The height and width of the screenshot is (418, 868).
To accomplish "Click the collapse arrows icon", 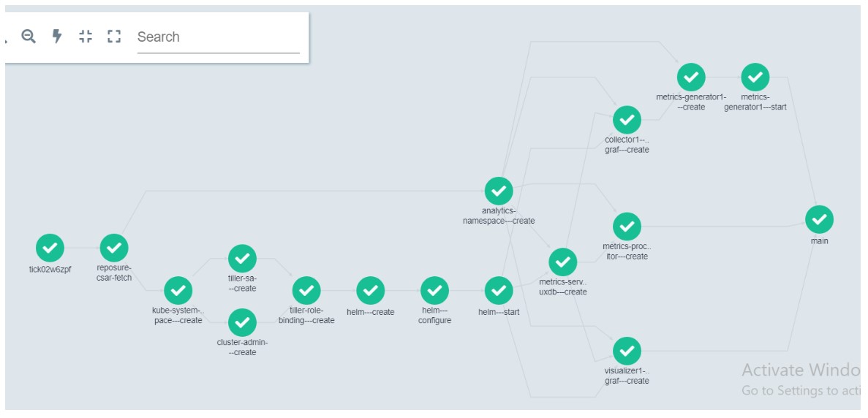I will [86, 37].
